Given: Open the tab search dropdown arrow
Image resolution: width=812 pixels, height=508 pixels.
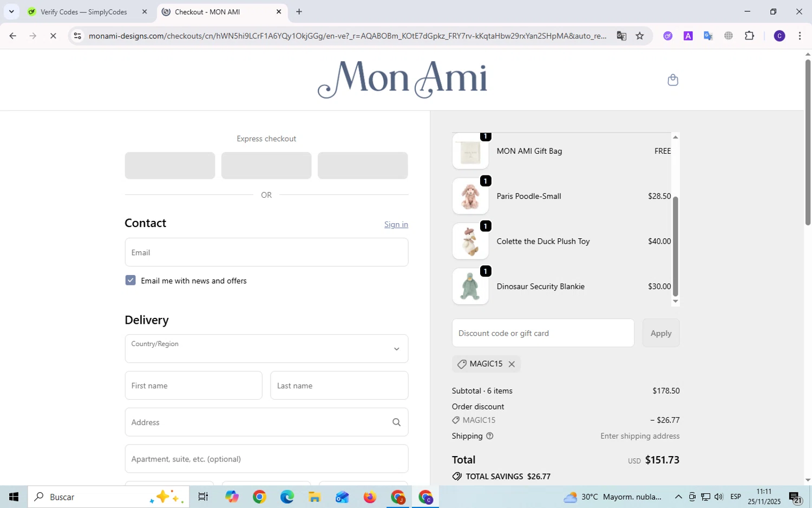Looking at the screenshot, I should coord(11,11).
